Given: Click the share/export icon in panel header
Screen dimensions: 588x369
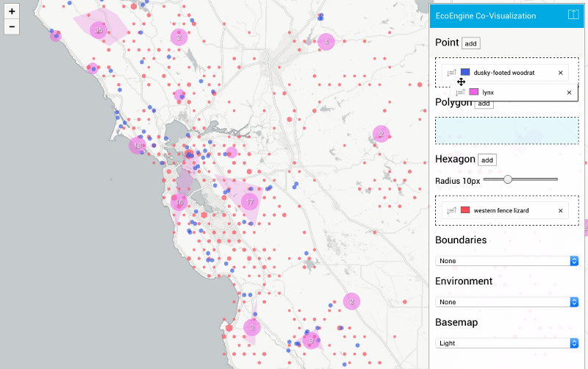Looking at the screenshot, I should coord(574,15).
